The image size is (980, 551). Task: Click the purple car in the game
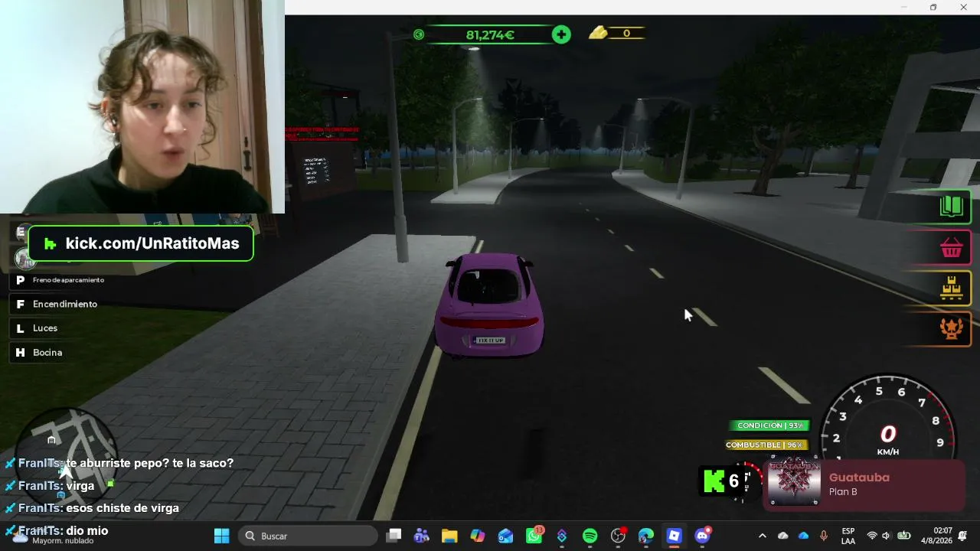pos(490,305)
